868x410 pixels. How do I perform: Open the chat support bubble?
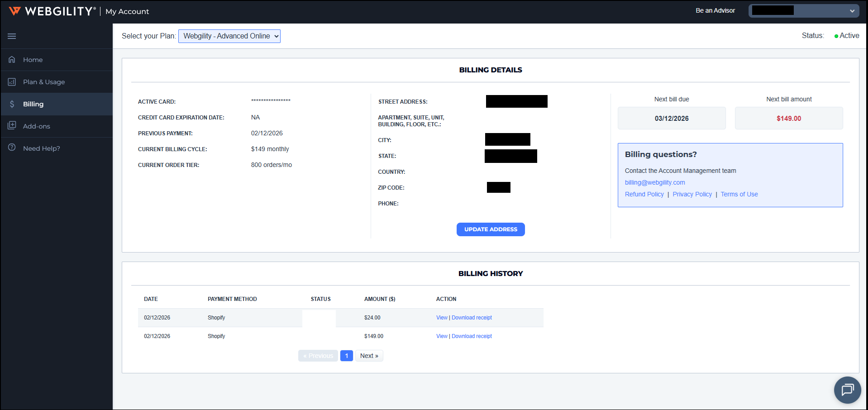pos(847,390)
